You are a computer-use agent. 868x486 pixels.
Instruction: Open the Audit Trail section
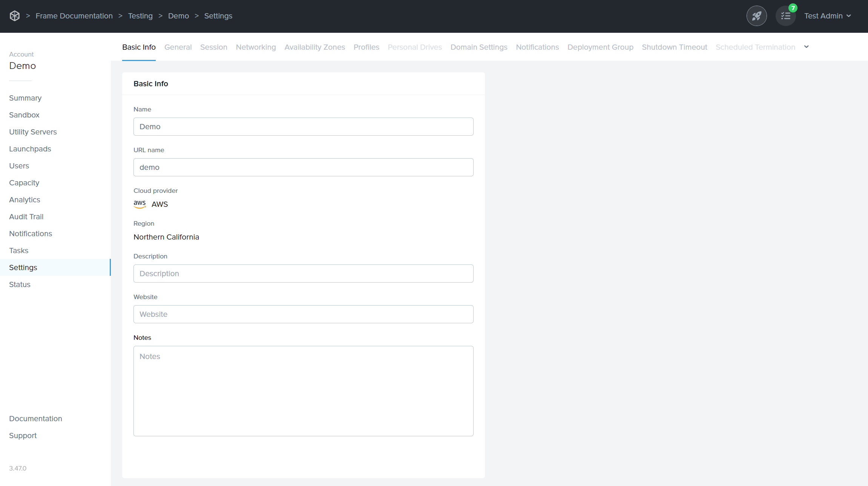point(26,217)
